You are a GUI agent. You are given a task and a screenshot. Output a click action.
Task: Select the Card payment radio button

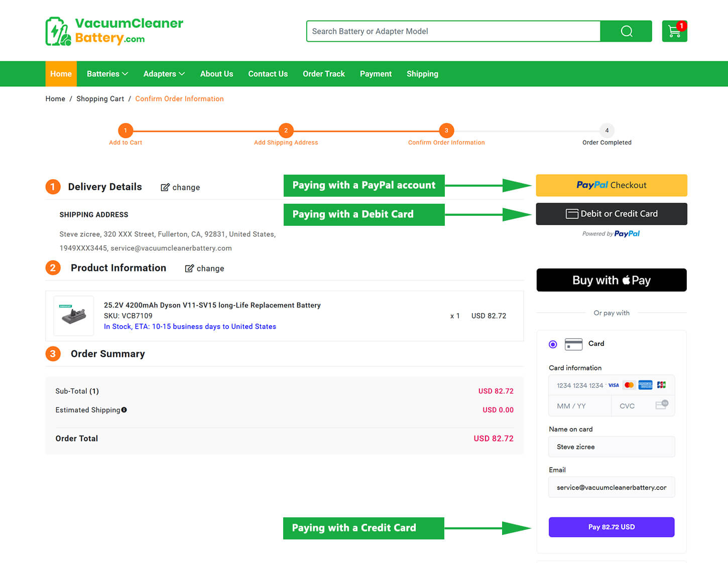(553, 344)
